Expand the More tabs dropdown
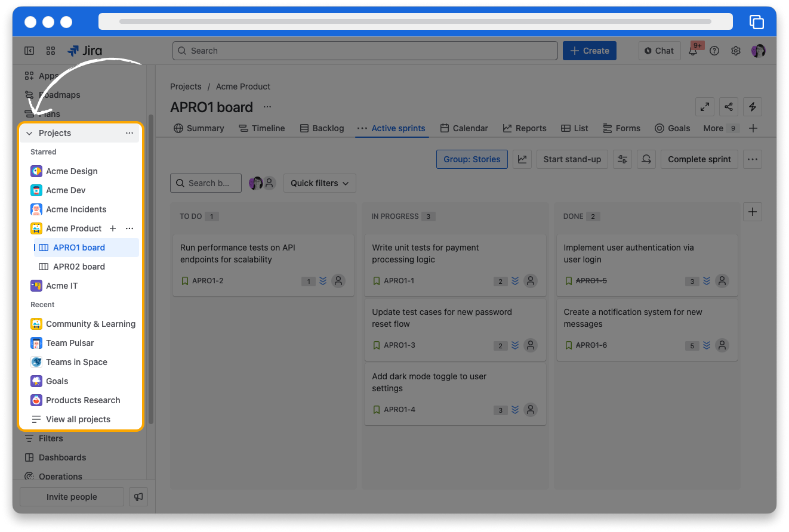The height and width of the screenshot is (532, 789). click(722, 128)
